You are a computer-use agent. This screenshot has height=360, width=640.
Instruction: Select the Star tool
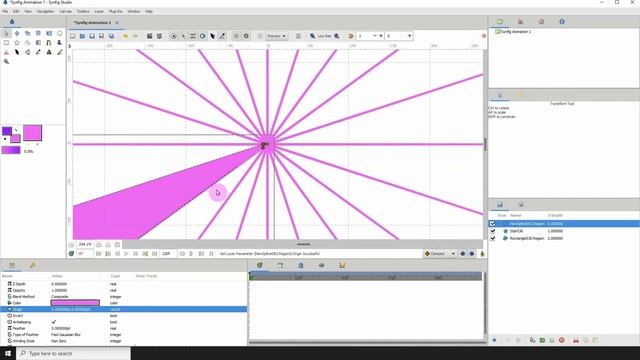click(x=17, y=42)
